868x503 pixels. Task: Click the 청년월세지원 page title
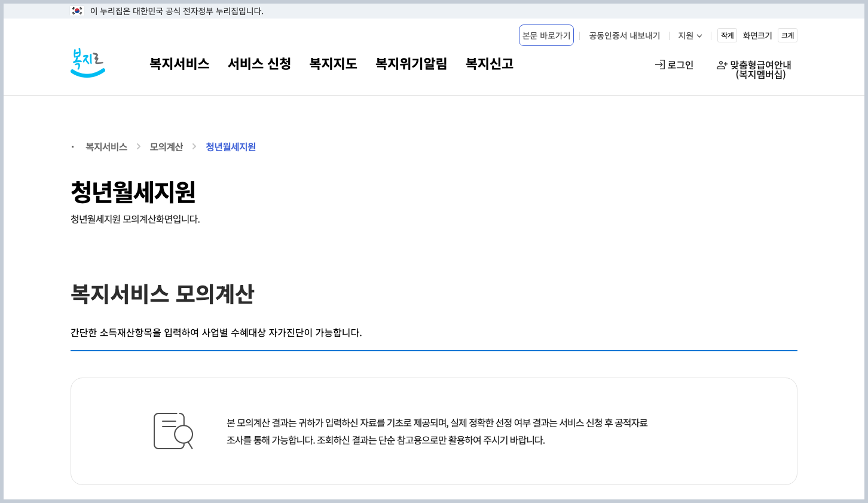coord(133,192)
